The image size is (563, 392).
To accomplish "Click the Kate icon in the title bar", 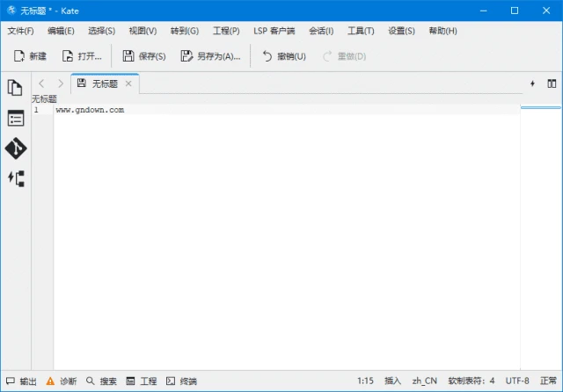I will tap(11, 11).
